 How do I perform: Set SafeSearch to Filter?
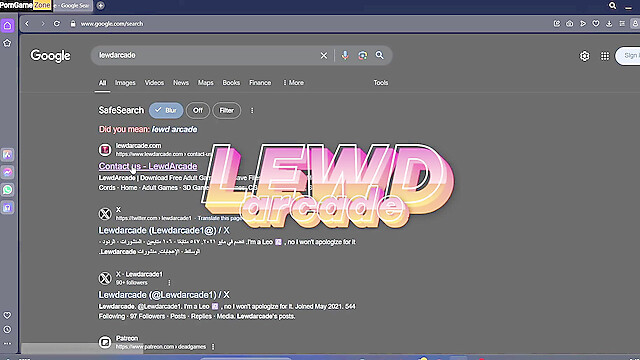click(227, 110)
